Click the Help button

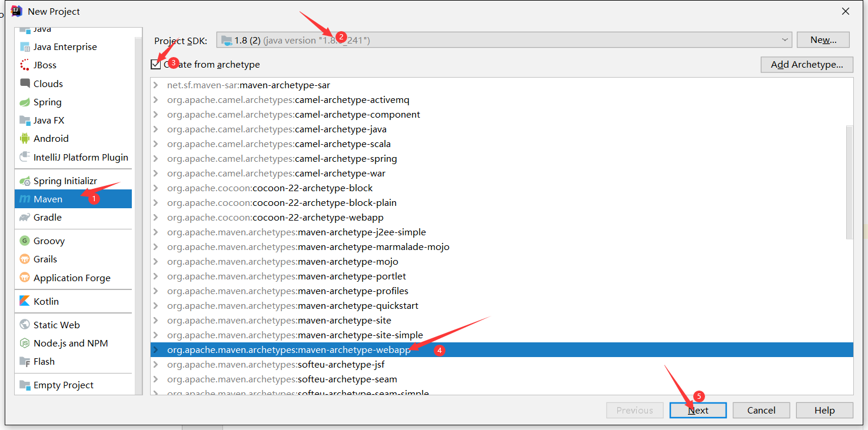[x=824, y=411]
